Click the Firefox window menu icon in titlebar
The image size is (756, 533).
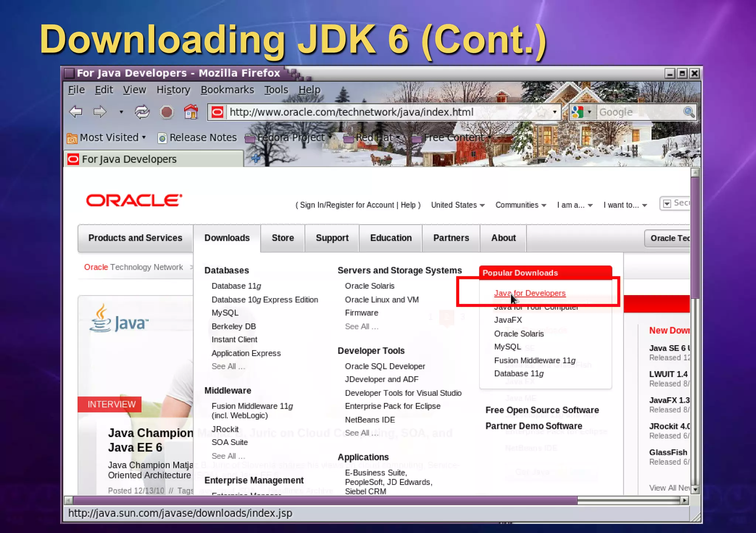pos(69,73)
